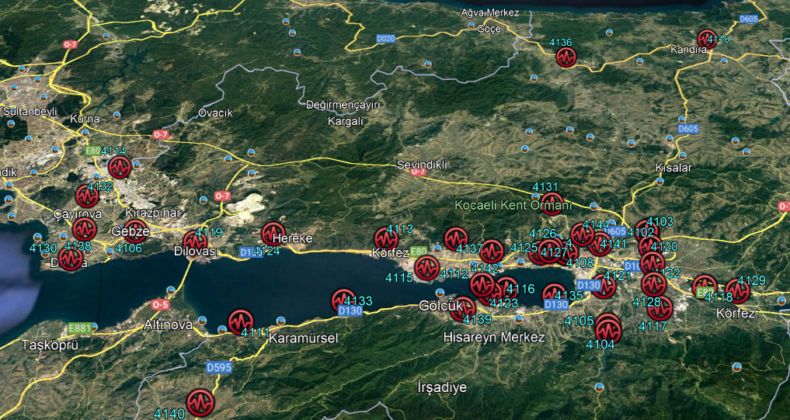
Task: Select seismic station marker 4129
Action: [738, 291]
